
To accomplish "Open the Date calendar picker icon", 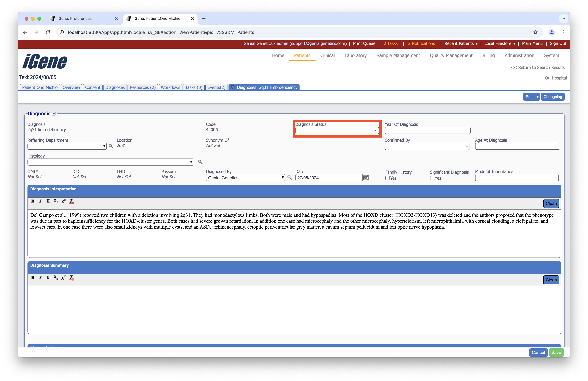I will [x=365, y=178].
